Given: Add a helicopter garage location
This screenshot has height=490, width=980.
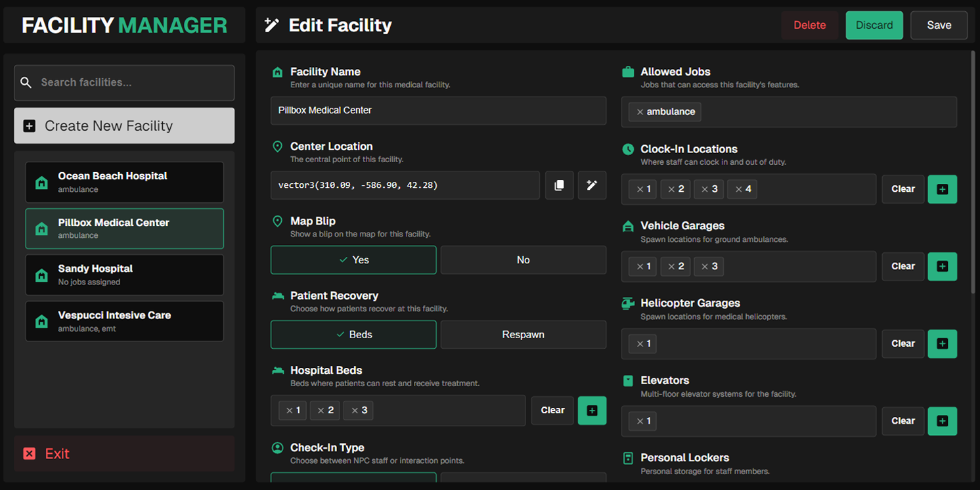Looking at the screenshot, I should click(943, 344).
